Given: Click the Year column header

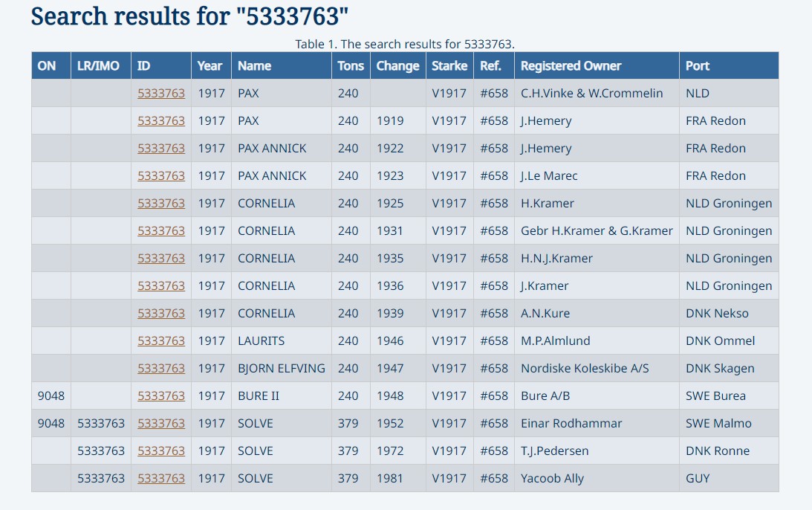Looking at the screenshot, I should (x=211, y=66).
